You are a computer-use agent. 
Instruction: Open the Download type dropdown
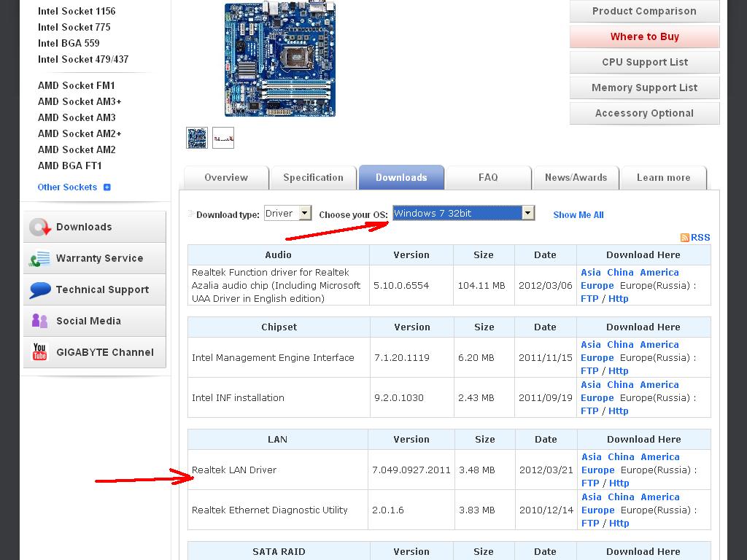tap(287, 214)
